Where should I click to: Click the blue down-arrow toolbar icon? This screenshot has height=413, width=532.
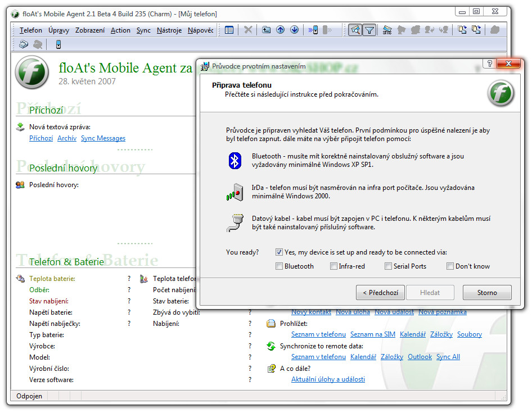[x=294, y=30]
